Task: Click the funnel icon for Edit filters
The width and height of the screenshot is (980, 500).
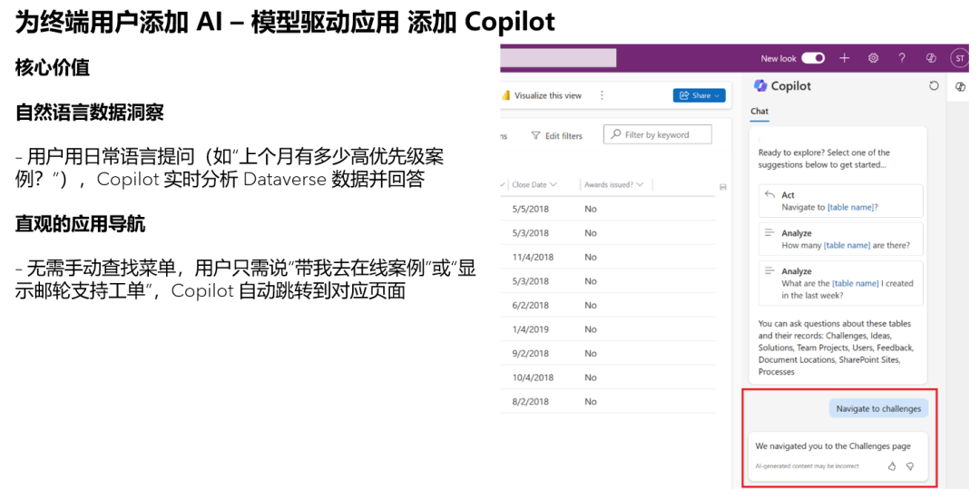Action: 535,135
